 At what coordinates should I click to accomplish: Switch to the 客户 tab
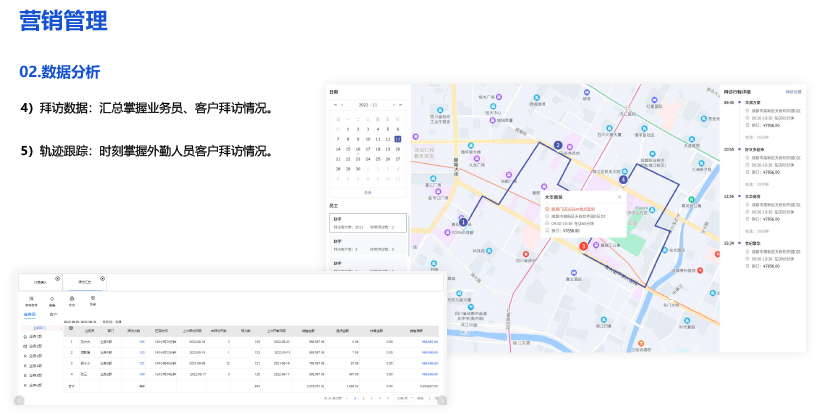[x=54, y=314]
